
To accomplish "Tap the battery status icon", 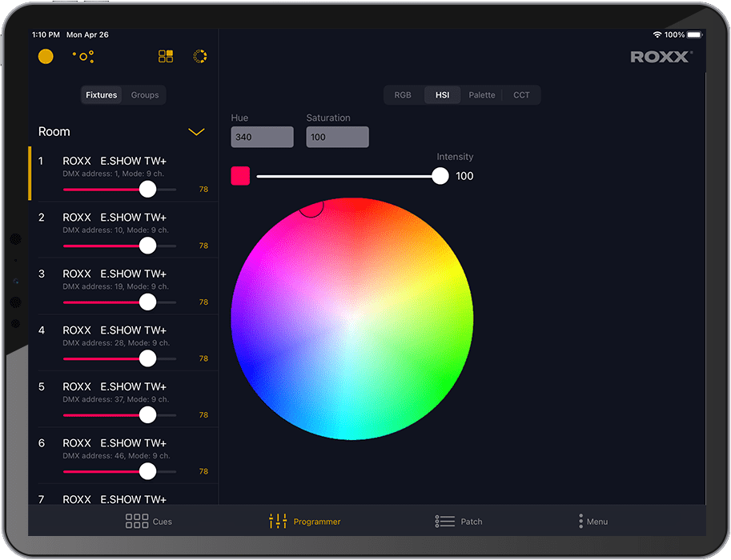I will click(695, 35).
